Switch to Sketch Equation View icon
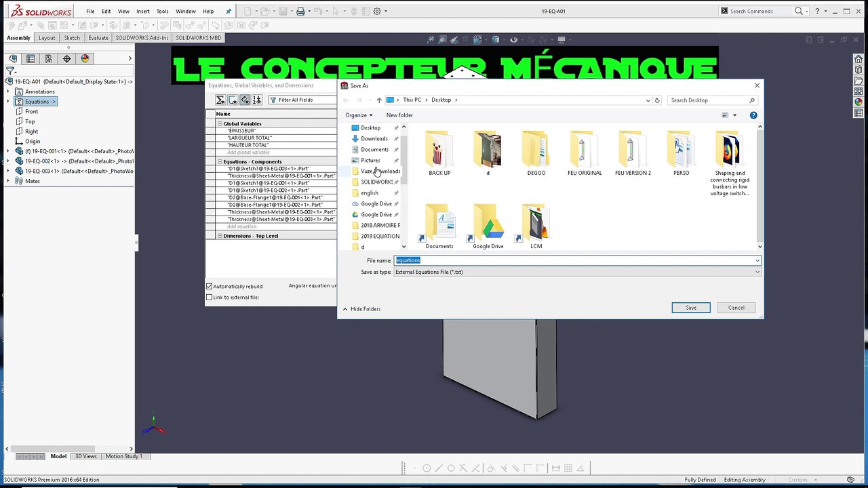 tap(233, 100)
